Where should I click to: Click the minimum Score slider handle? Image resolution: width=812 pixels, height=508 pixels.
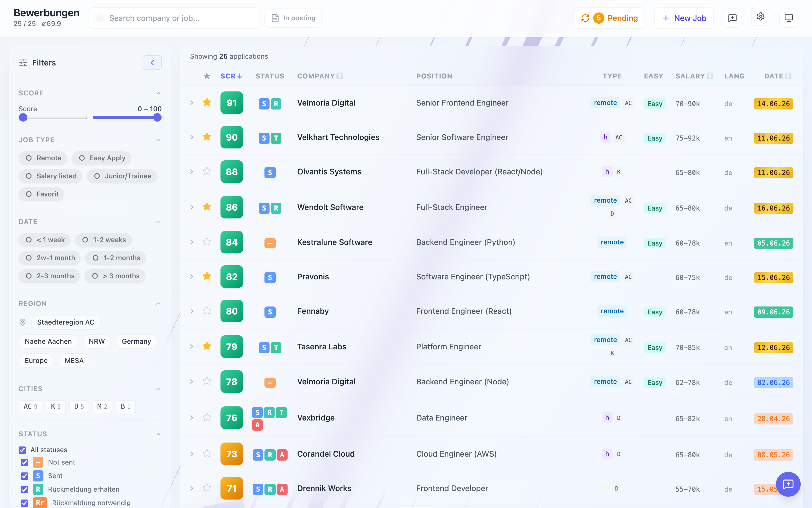pos(23,117)
